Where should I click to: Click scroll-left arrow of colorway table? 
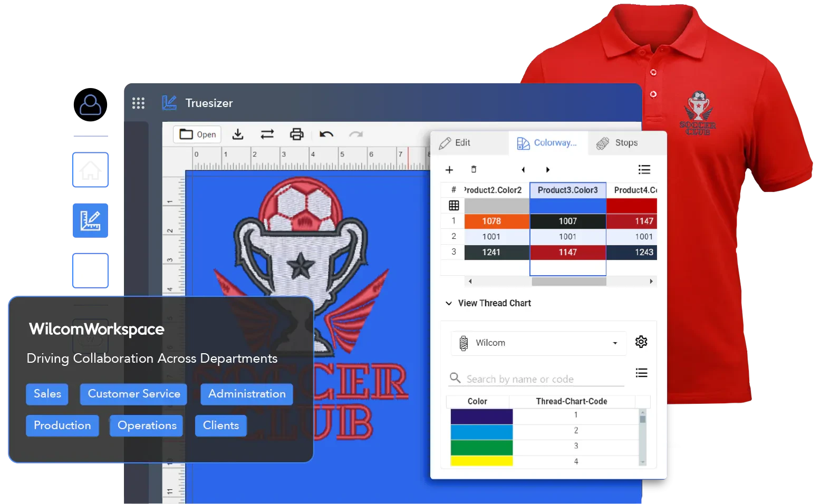pos(470,282)
